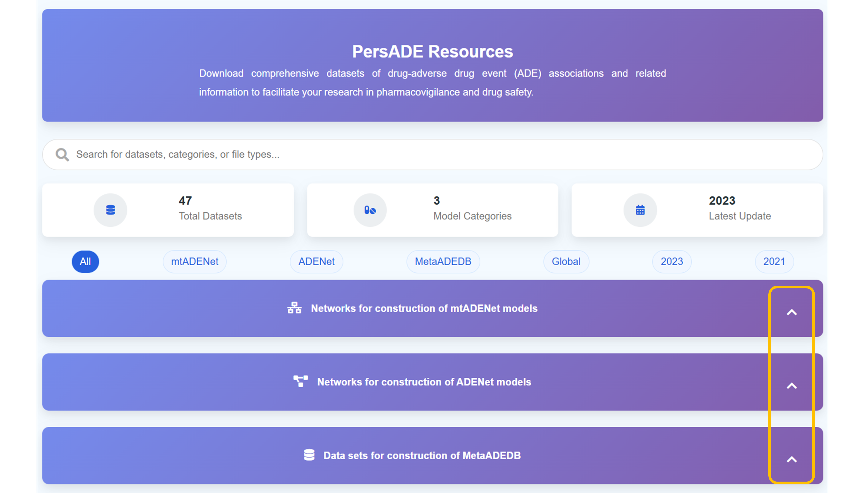Click the database stack icon beside MetaADEDB heading
This screenshot has width=865, height=504.
pos(310,455)
